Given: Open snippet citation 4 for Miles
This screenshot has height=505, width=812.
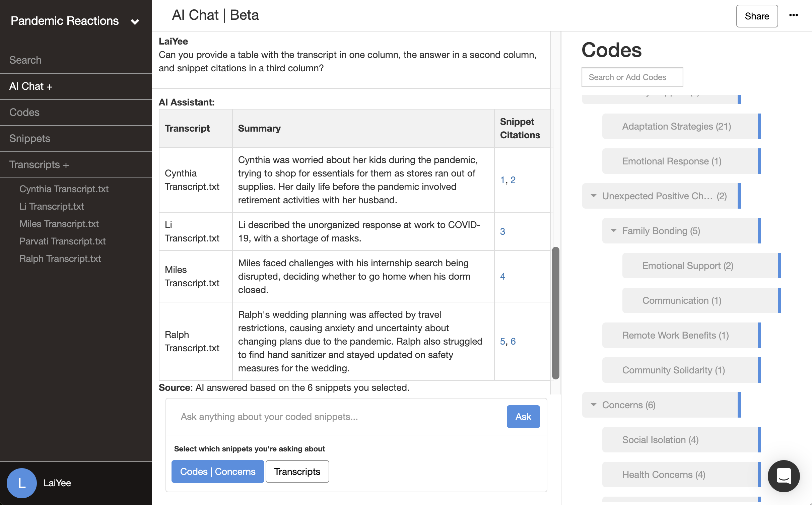Looking at the screenshot, I should [502, 276].
